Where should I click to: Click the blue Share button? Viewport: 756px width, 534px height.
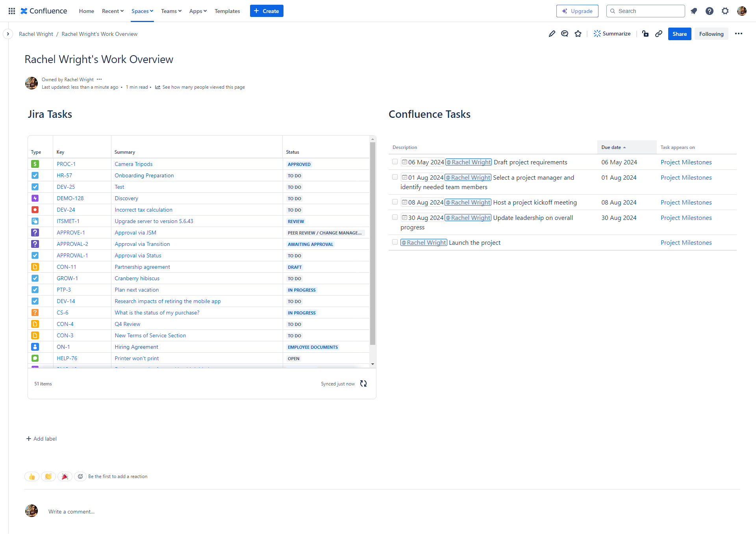679,34
